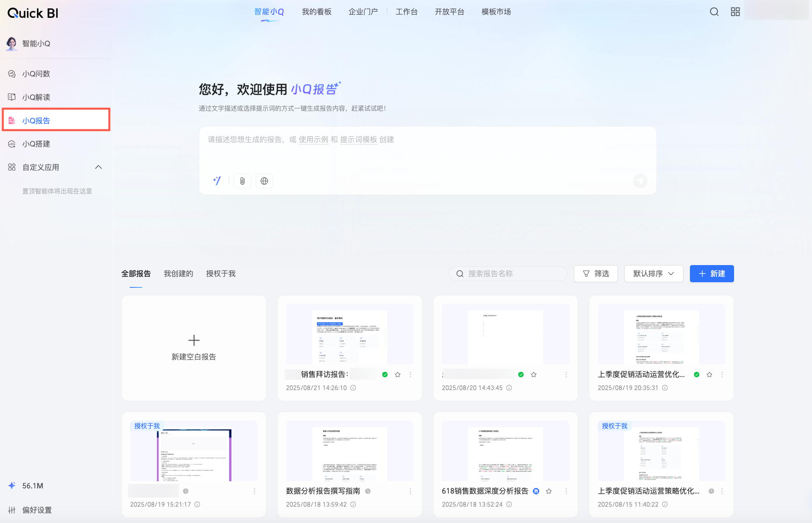Switch to 授权于我 tab
This screenshot has height=523, width=812.
[221, 274]
